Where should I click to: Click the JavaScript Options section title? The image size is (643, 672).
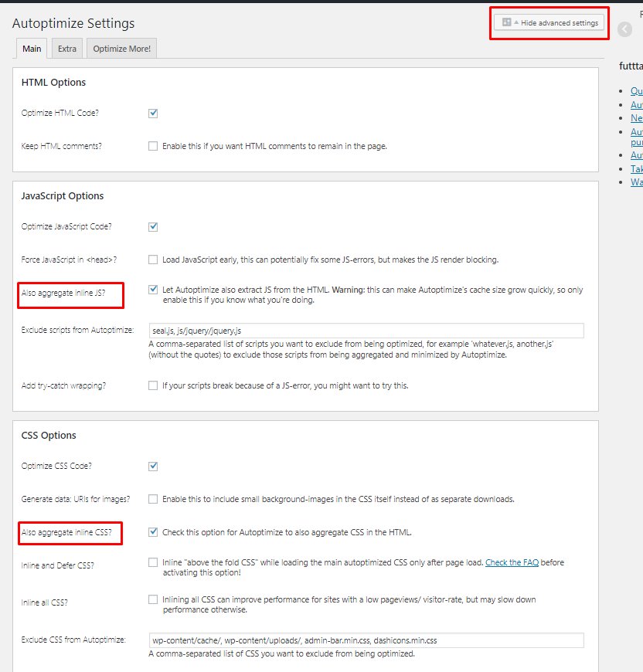click(63, 196)
